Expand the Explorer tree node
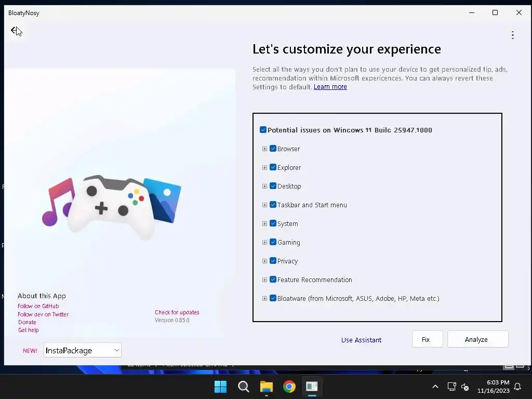Screen dimensions: 532x399 [x=264, y=168]
